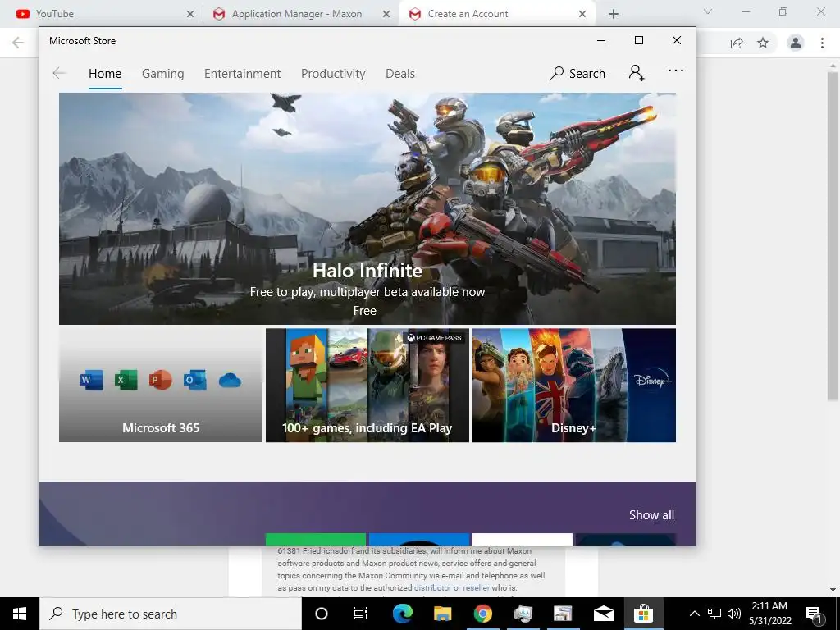Expand Chrome tab search chevron
This screenshot has height=630, width=840.
(x=708, y=11)
